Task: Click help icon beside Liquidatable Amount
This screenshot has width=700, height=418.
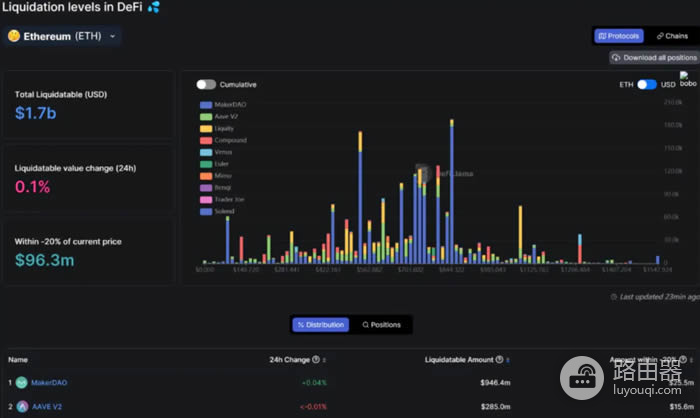Action: point(499,359)
